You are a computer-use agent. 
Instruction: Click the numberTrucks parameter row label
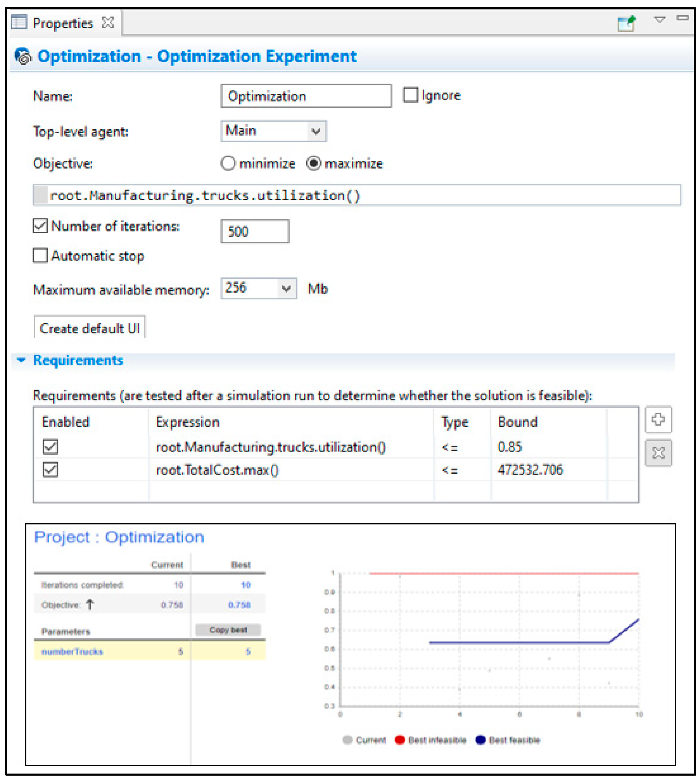(x=72, y=651)
